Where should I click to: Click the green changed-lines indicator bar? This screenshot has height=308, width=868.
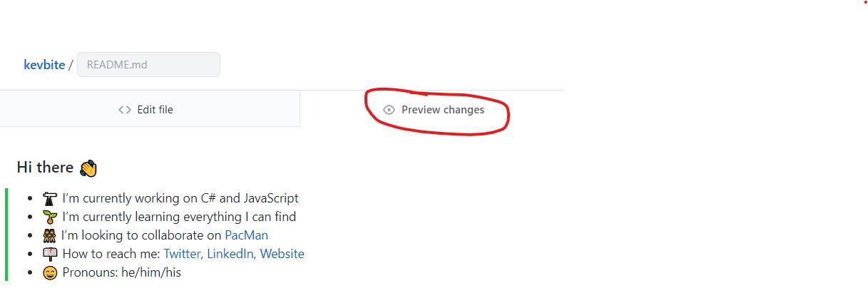click(6, 235)
